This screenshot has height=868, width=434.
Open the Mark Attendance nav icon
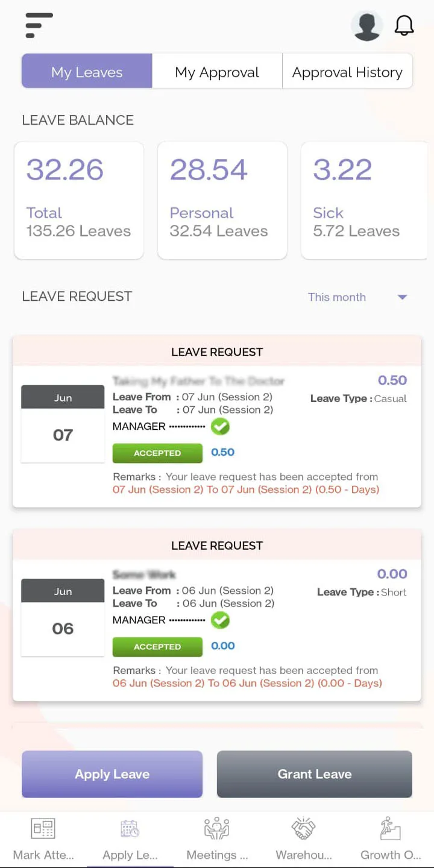click(x=43, y=829)
